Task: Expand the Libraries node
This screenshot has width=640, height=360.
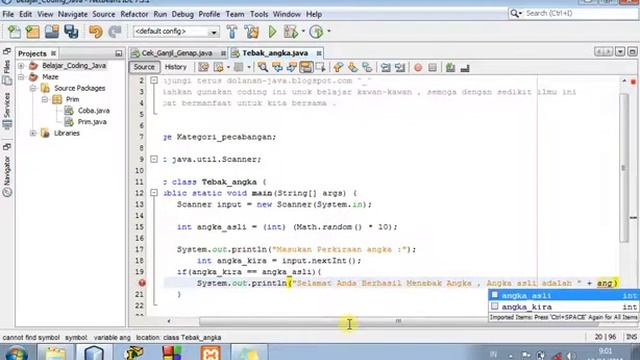Action: (x=33, y=133)
